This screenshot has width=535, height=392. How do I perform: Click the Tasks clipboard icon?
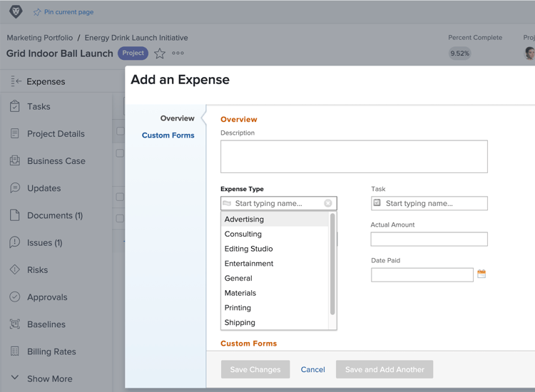point(15,106)
